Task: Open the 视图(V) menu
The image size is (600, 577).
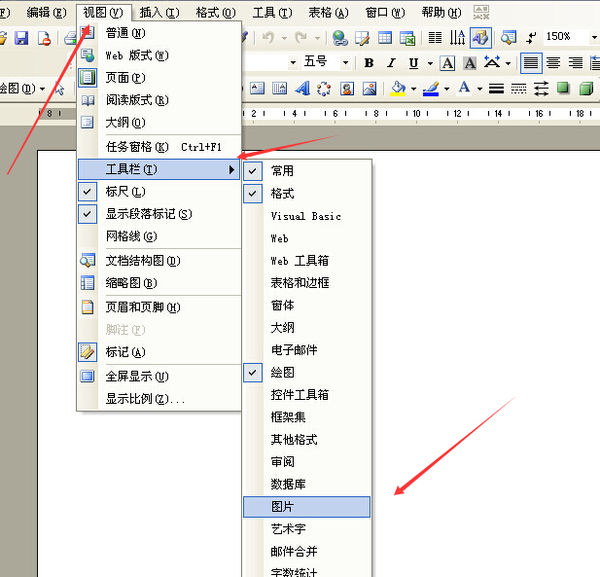Action: 103,13
